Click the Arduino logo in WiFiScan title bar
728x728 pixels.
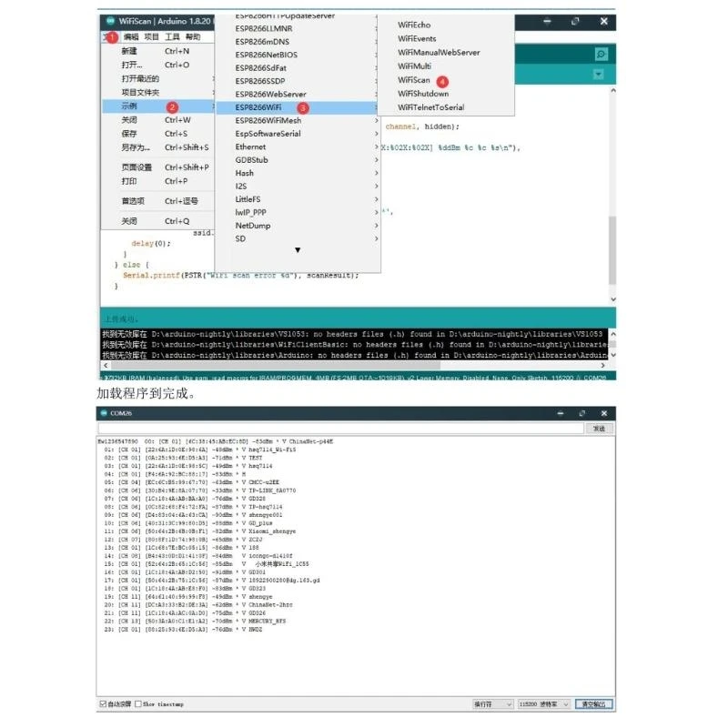pos(110,21)
